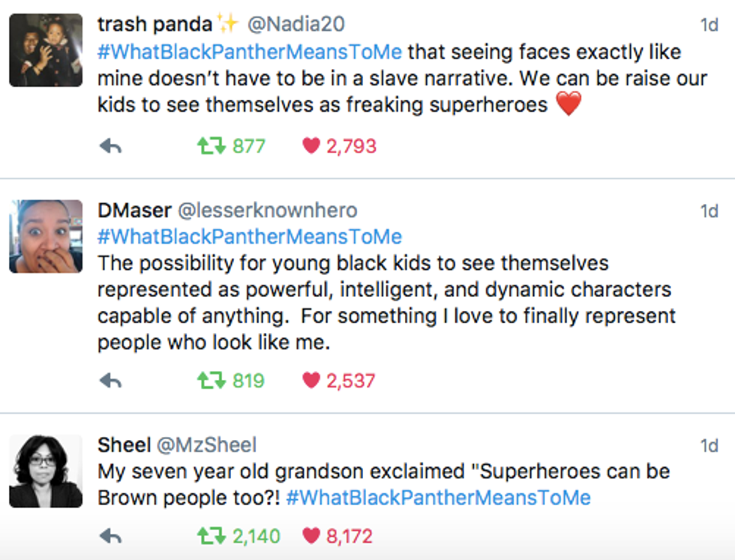Like DMaser's tweet with 2,537 likes
This screenshot has width=735, height=560.
coord(311,381)
